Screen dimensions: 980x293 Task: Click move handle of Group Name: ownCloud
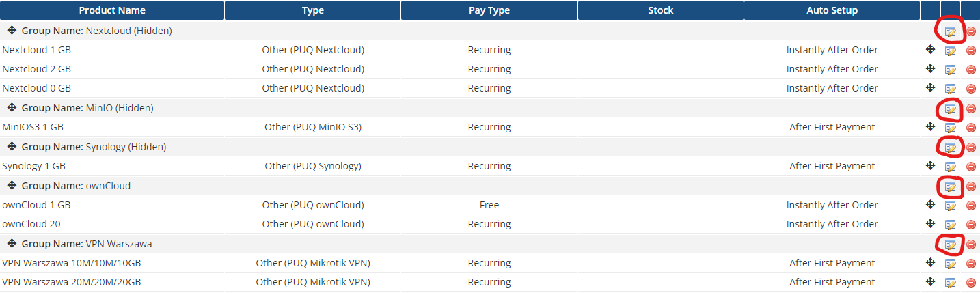point(12,186)
